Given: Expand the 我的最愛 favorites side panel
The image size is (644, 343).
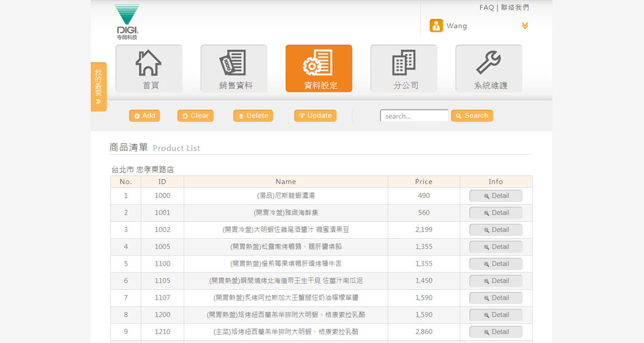Looking at the screenshot, I should [99, 87].
